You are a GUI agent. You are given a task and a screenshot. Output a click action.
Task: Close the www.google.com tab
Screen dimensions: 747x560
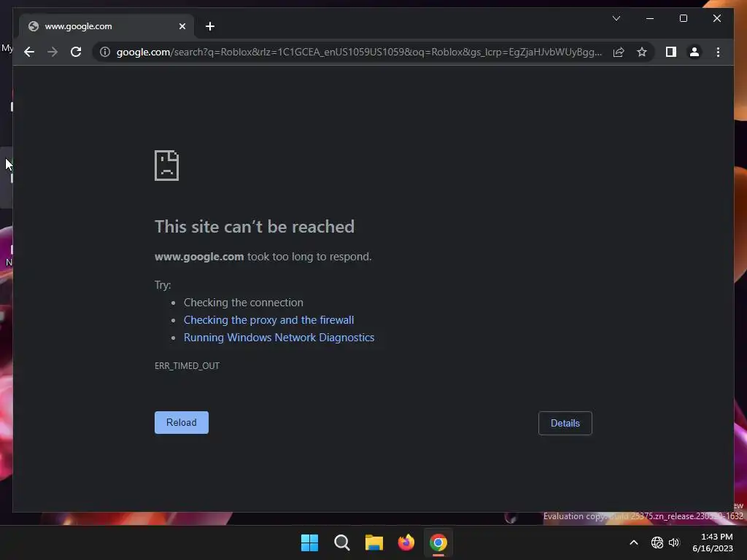tap(182, 26)
